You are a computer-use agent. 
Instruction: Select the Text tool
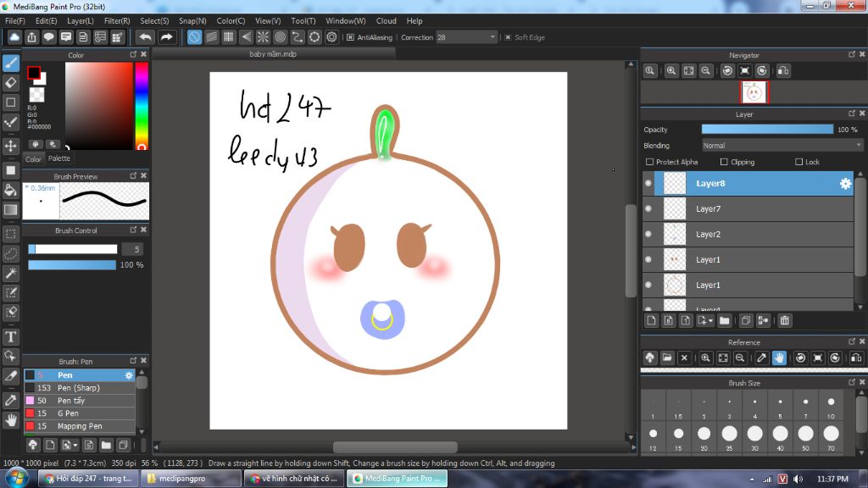coord(10,336)
